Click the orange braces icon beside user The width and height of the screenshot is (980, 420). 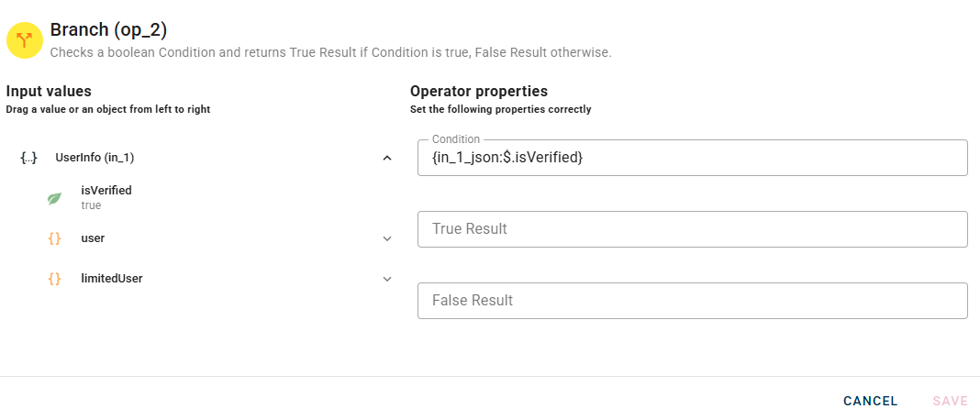click(x=55, y=238)
